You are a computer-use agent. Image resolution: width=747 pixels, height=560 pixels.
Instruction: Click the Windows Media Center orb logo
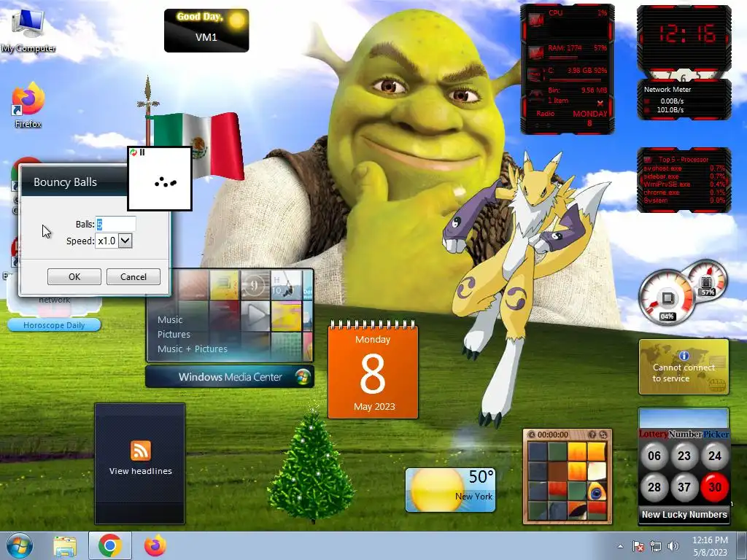point(302,377)
